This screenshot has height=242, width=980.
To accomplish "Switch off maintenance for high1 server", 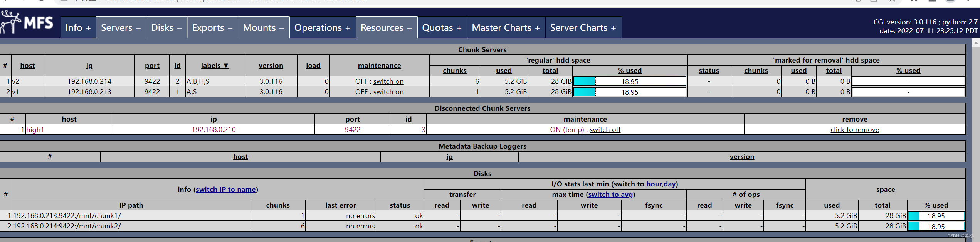I will click(x=605, y=130).
